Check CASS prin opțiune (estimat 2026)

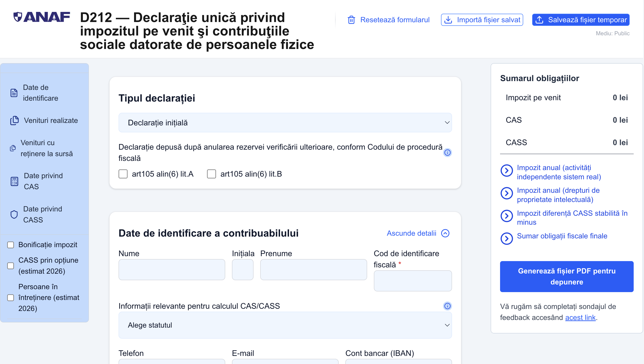[x=11, y=266]
